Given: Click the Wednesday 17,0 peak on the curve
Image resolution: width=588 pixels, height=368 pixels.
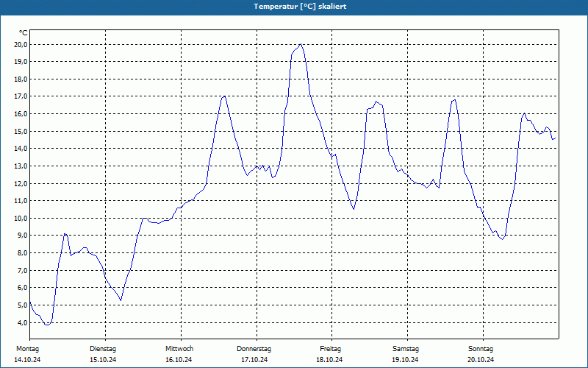Looking at the screenshot, I should click(x=224, y=96).
